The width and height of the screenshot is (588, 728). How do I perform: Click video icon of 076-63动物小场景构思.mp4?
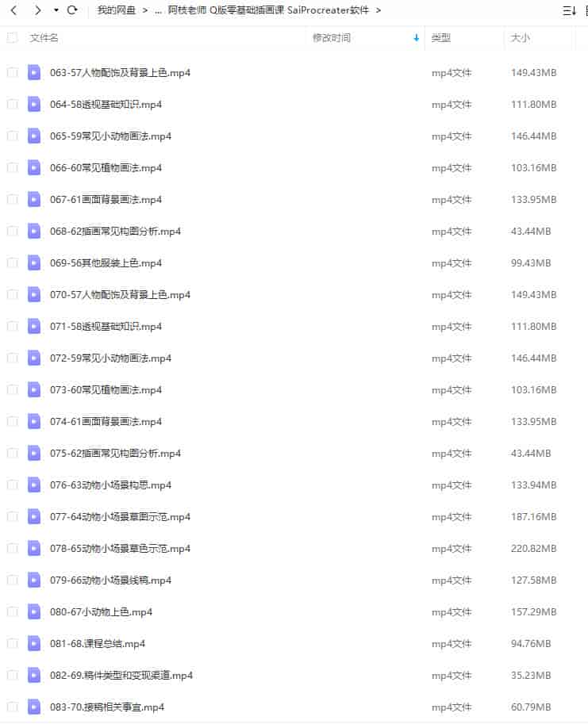pyautogui.click(x=34, y=485)
